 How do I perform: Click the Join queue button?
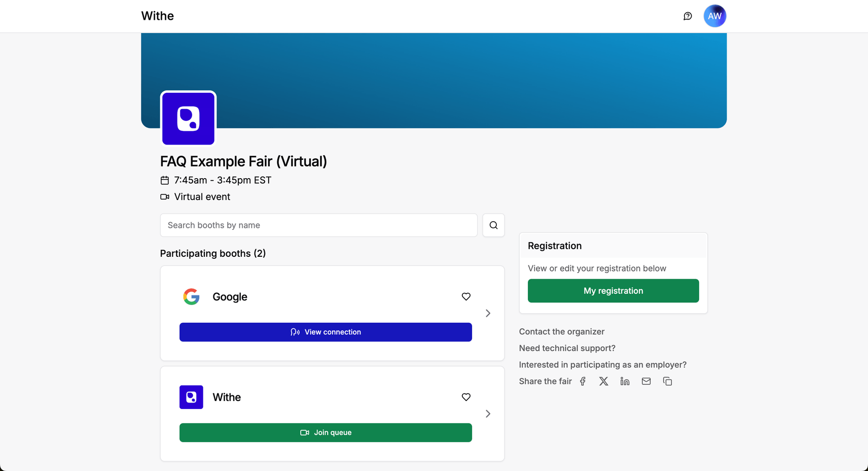[x=325, y=433]
